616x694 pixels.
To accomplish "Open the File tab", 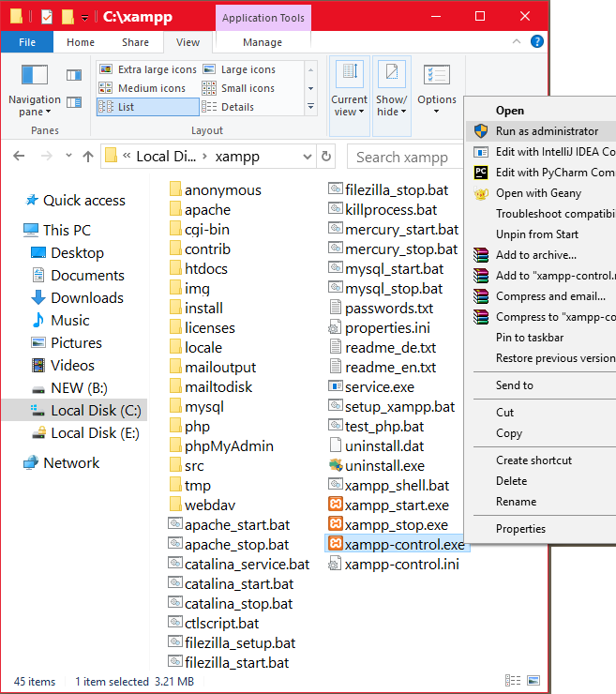I will point(27,42).
